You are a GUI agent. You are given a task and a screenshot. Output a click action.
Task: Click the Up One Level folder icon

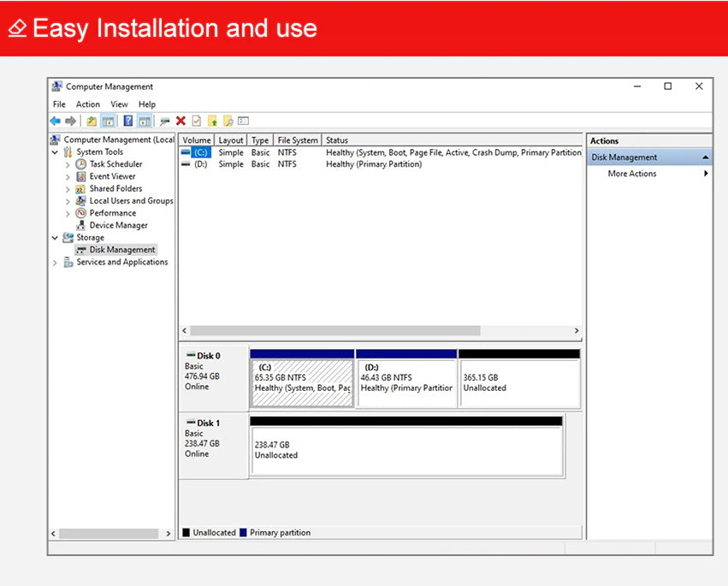(92, 121)
